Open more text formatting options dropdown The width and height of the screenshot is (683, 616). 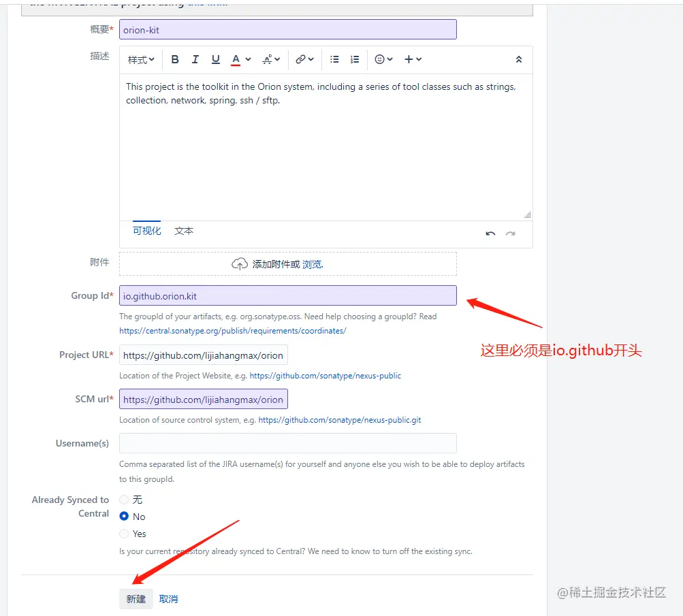[271, 59]
